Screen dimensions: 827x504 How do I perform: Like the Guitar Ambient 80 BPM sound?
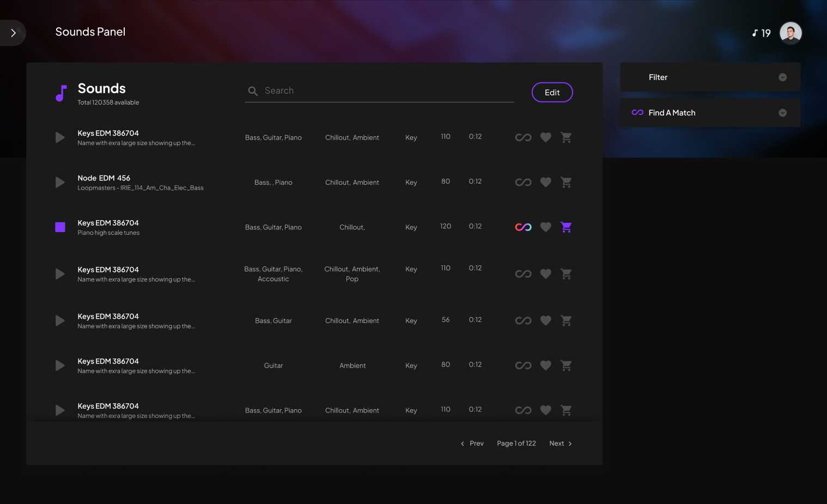545,365
